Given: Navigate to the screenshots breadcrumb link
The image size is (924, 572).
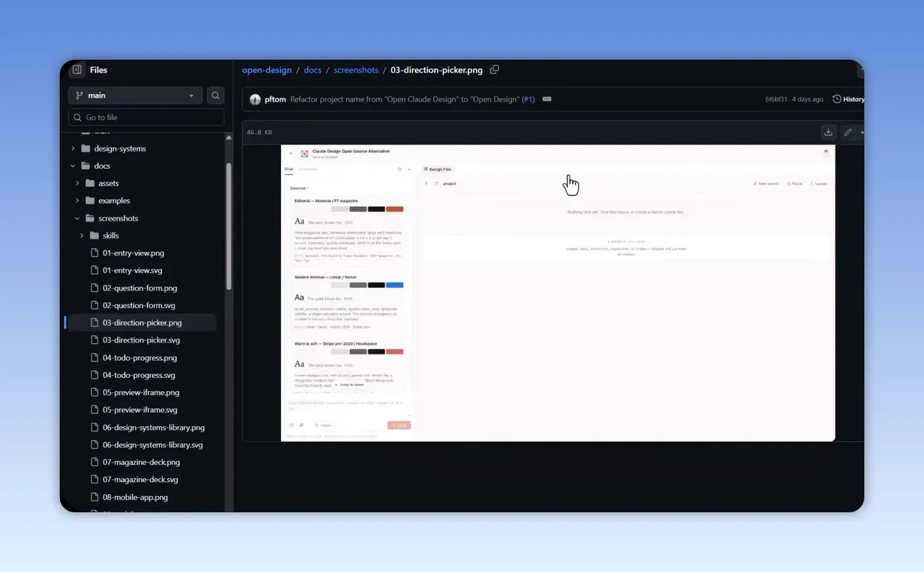Looking at the screenshot, I should coord(356,70).
